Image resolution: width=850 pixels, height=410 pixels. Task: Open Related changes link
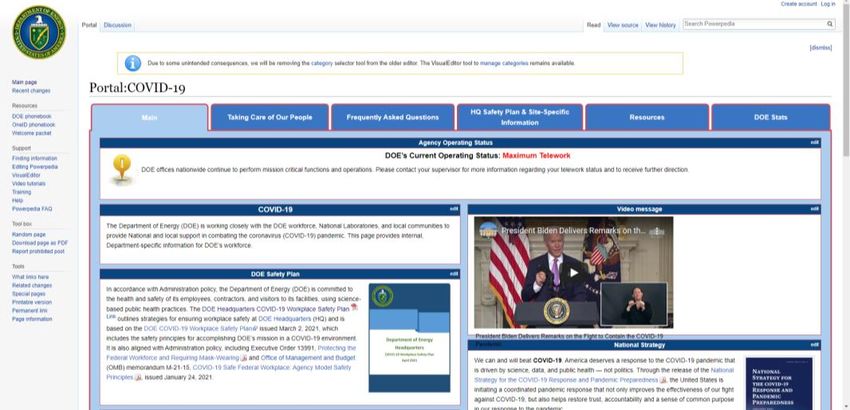(x=32, y=285)
